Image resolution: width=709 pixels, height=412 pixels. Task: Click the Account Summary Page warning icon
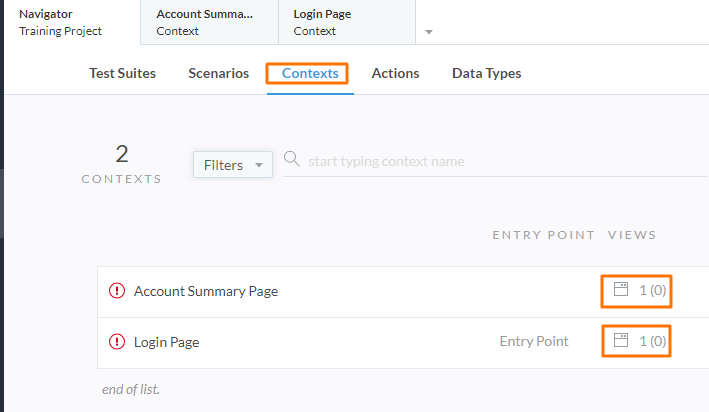(x=117, y=291)
